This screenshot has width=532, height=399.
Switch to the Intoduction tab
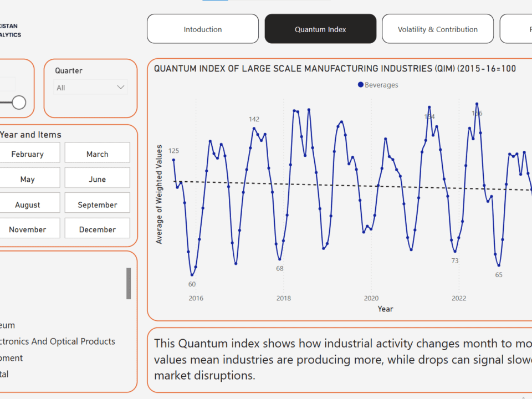coord(203,29)
